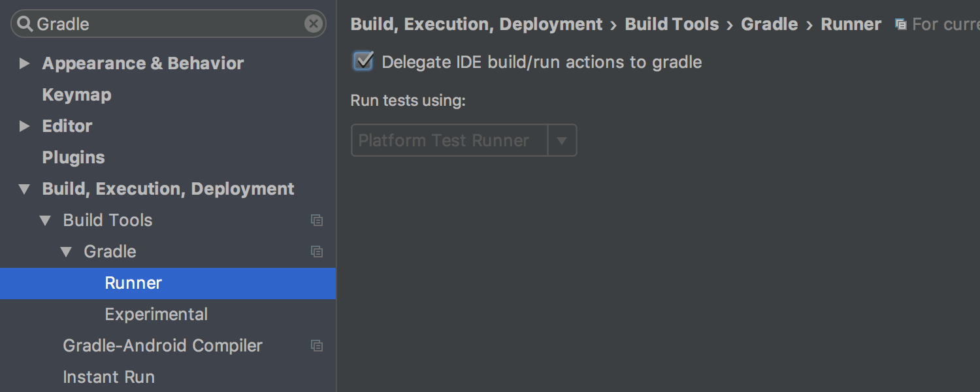Select Keymap in settings tree
The image size is (980, 392).
76,95
